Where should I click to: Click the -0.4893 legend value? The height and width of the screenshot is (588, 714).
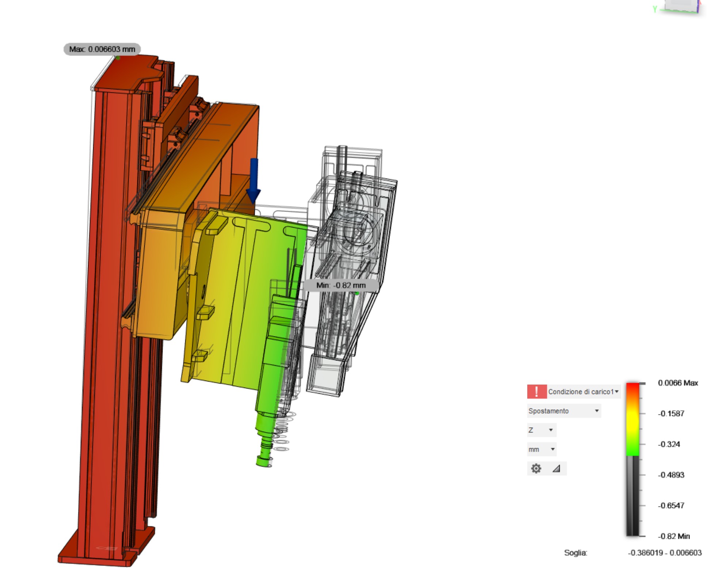click(x=671, y=475)
